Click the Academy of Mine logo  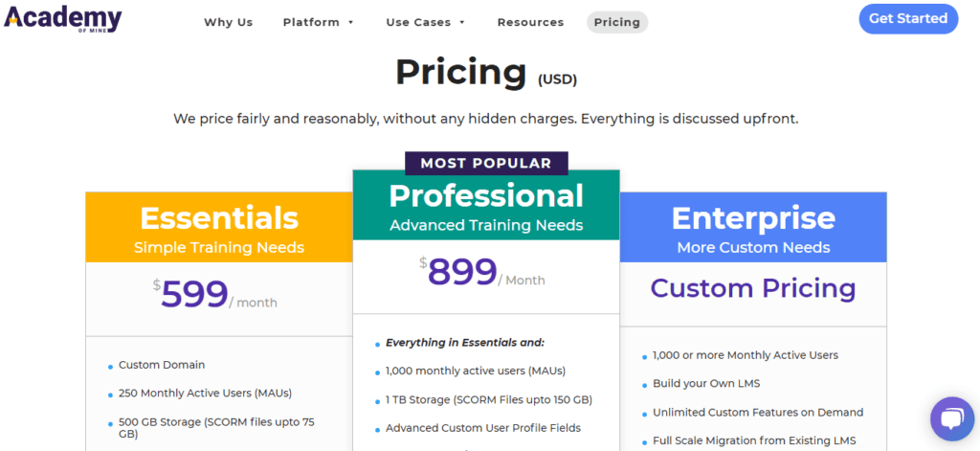[62, 19]
